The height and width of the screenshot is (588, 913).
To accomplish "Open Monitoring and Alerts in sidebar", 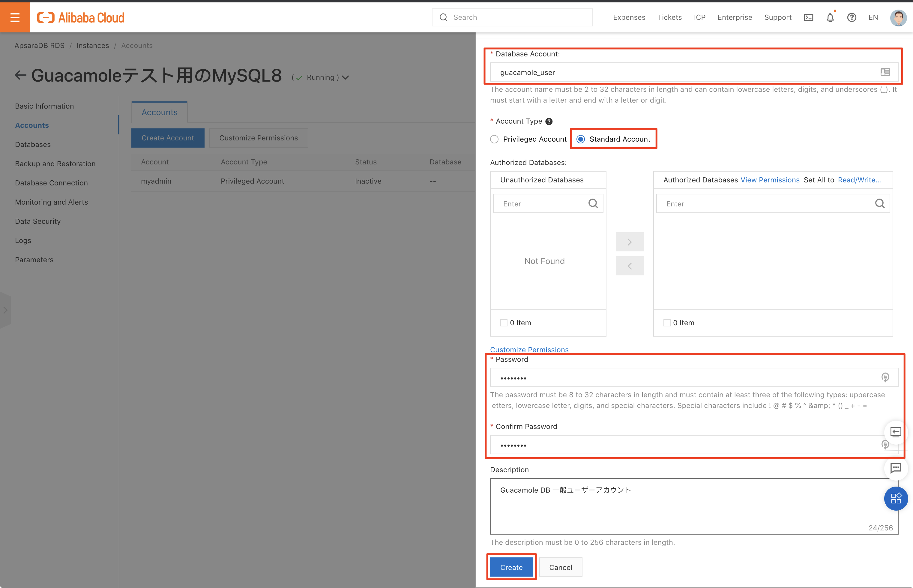I will (52, 202).
